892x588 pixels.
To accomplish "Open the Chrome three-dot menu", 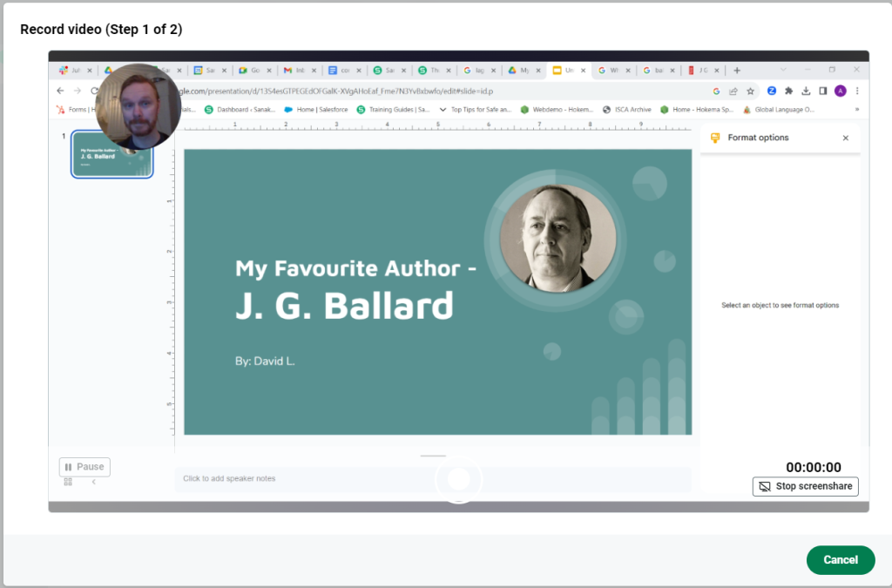I will tap(857, 91).
